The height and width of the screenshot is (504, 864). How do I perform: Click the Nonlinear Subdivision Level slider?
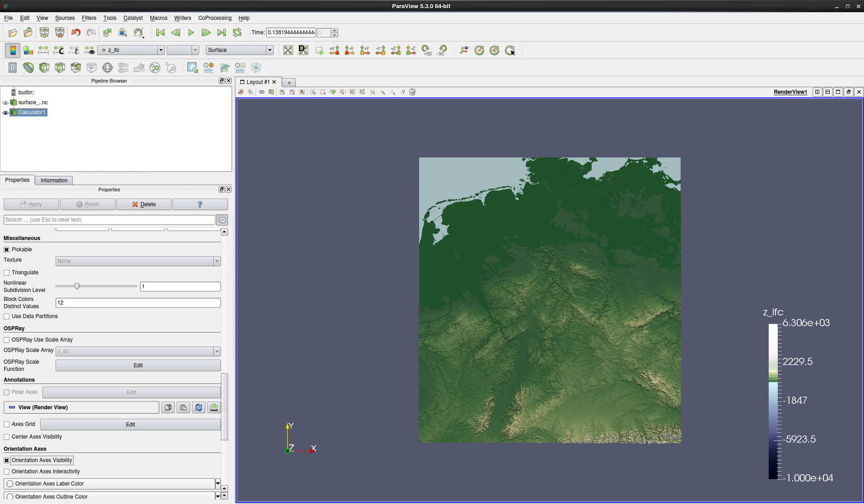point(77,287)
